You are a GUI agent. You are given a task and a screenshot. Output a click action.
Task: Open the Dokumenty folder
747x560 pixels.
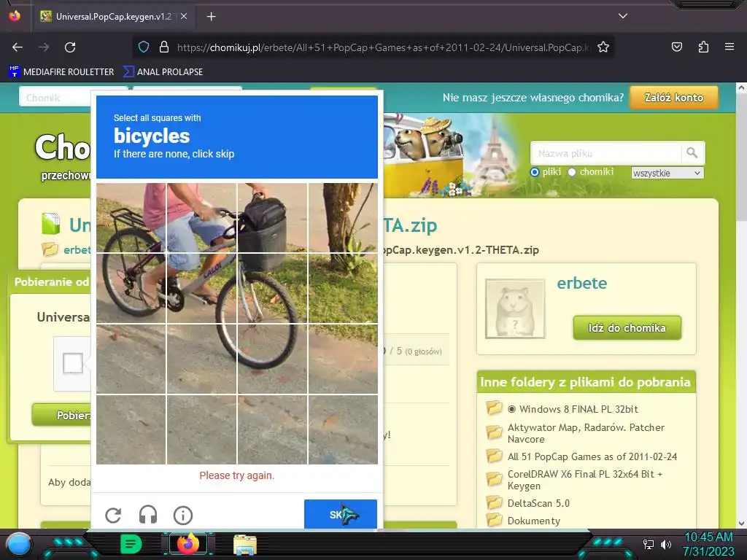[x=533, y=521]
